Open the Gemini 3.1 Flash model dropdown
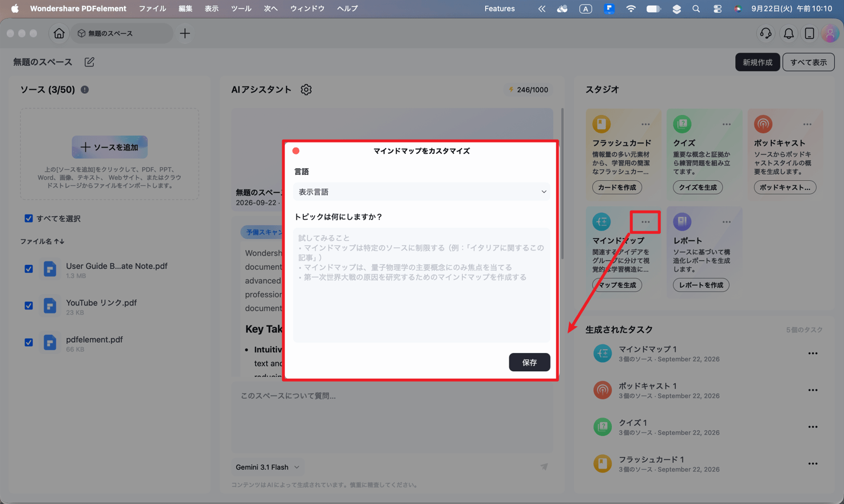Screen dimensions: 844x504 pos(267,467)
